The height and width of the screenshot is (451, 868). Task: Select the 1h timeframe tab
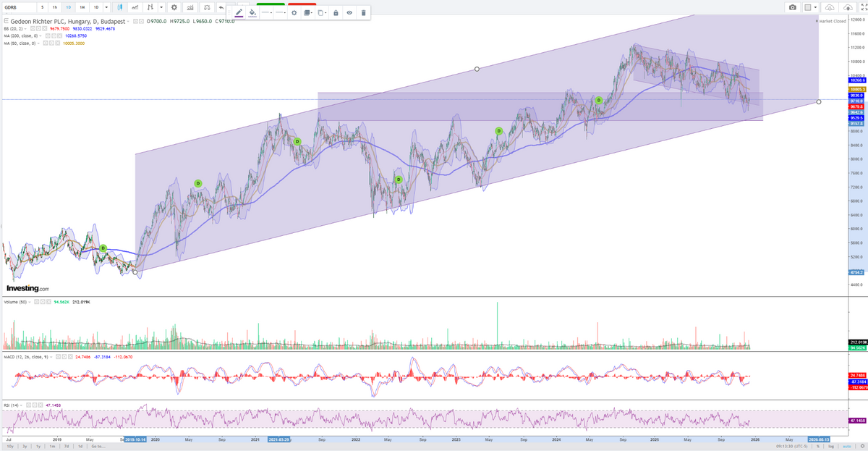(x=55, y=7)
